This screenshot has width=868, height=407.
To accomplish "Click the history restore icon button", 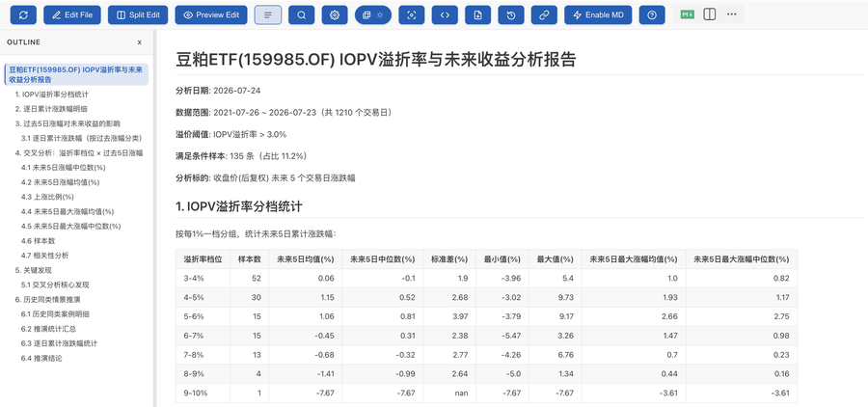I will point(511,15).
